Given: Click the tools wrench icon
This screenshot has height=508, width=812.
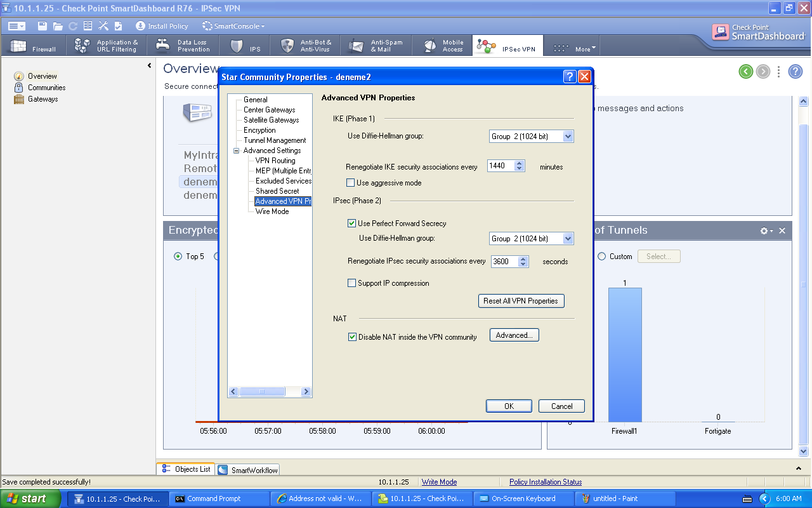Looking at the screenshot, I should pyautogui.click(x=103, y=26).
